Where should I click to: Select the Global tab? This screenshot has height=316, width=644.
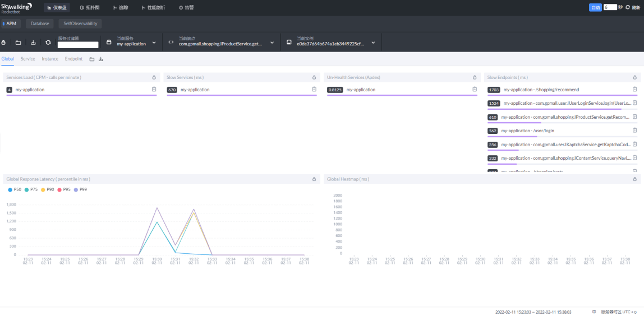8,59
